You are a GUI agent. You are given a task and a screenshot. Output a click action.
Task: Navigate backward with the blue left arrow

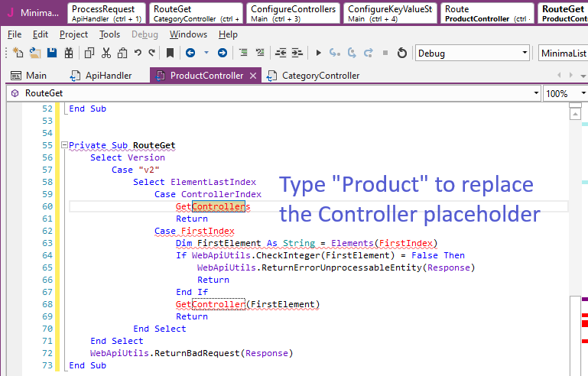tap(190, 53)
